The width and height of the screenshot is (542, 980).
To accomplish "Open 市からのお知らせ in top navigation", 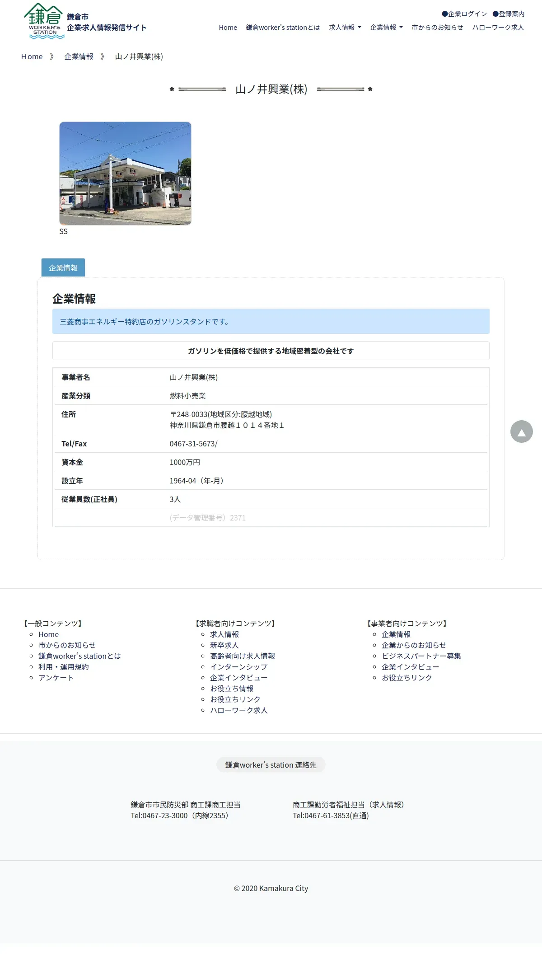I will (x=437, y=28).
